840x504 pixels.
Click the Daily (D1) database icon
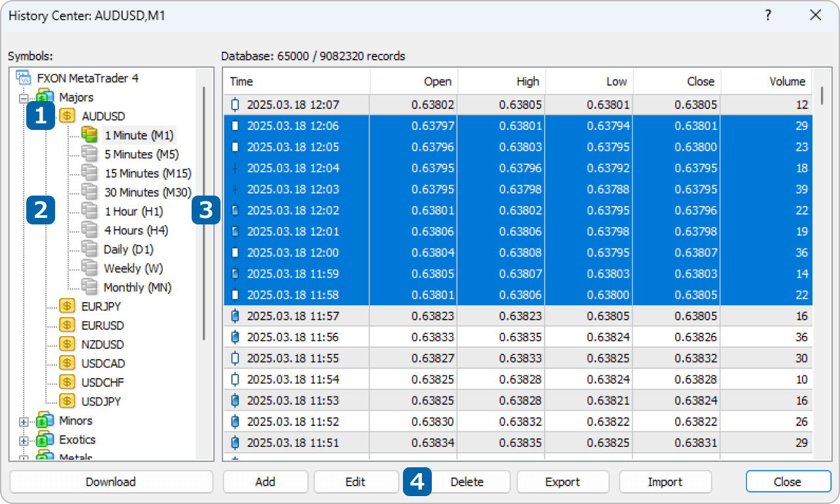coord(89,249)
